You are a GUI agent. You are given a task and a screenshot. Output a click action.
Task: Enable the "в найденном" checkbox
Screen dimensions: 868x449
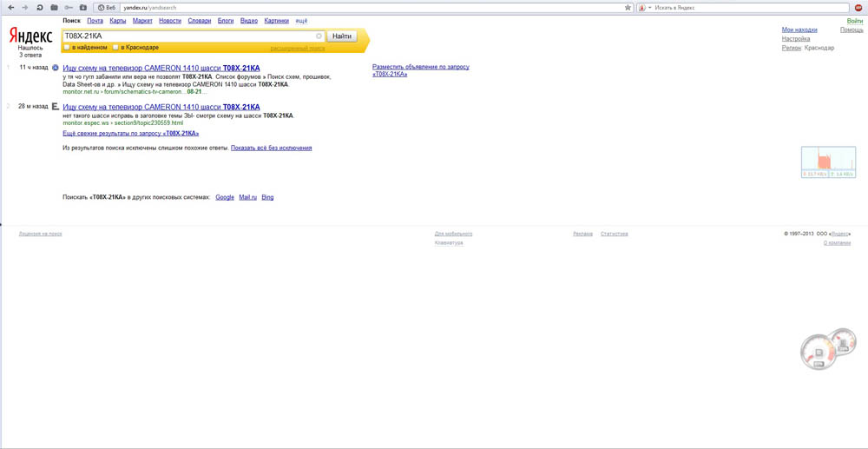coord(67,48)
